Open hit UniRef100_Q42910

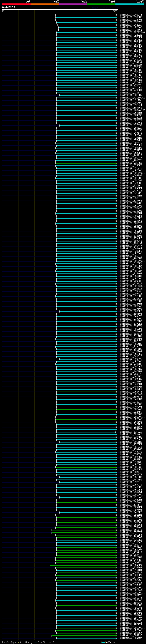(x=131, y=25)
